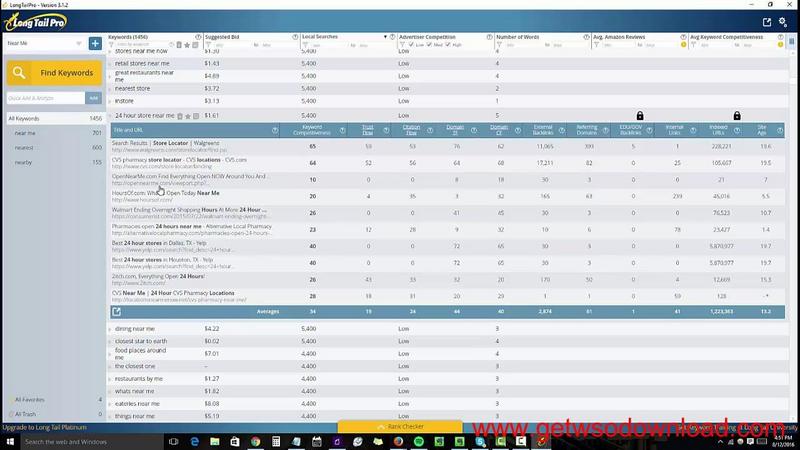Click help icon on Advertiser Competition header
This screenshot has height=450, width=800.
(x=489, y=37)
